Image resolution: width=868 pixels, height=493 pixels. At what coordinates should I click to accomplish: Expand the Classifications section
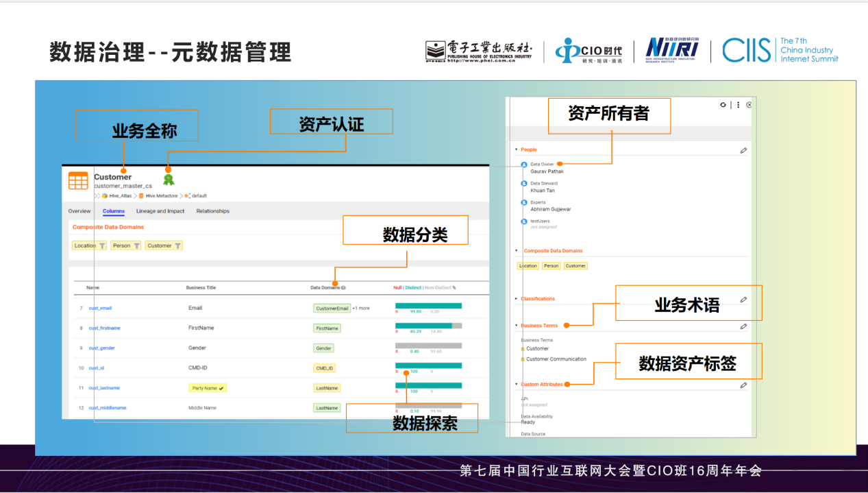pyautogui.click(x=517, y=299)
